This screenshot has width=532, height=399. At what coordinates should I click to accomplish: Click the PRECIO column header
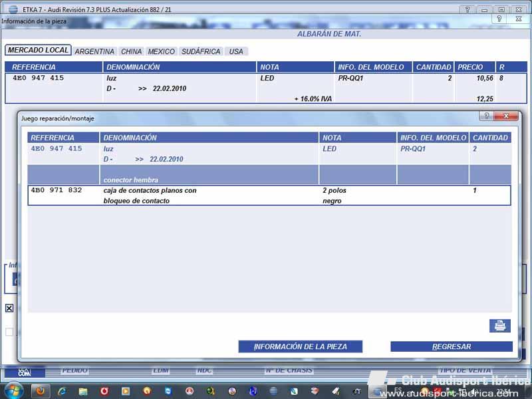click(x=474, y=67)
